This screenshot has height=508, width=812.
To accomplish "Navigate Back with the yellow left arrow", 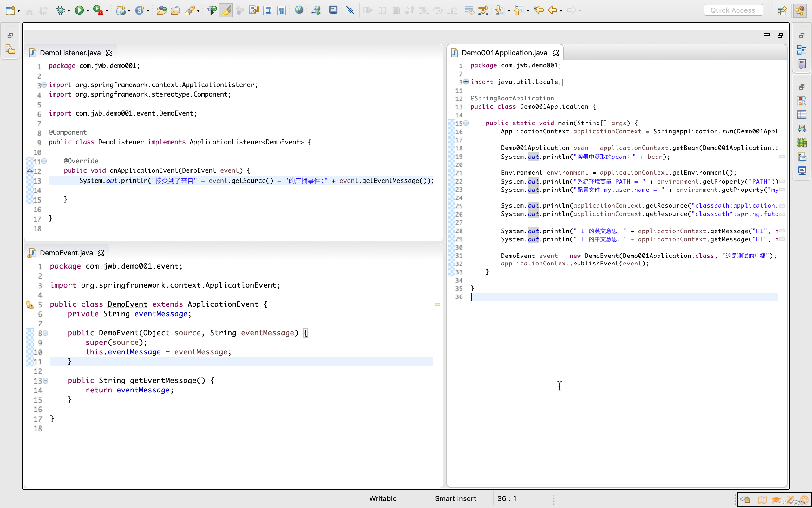I will (552, 10).
